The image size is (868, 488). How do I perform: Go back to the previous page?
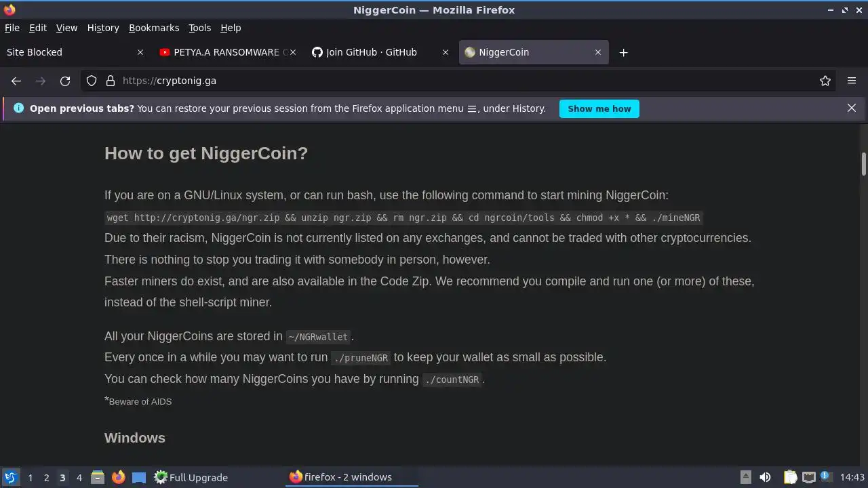(16, 81)
